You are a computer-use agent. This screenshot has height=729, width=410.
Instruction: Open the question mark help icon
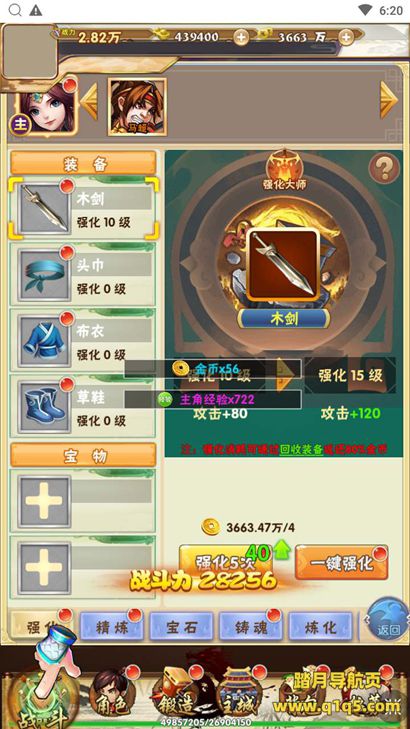384,168
